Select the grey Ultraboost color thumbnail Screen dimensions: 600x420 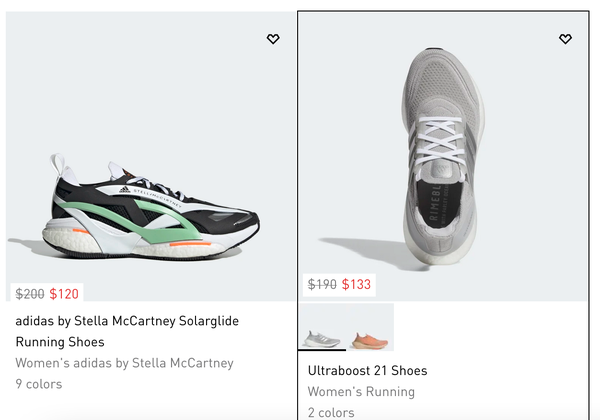tap(322, 327)
